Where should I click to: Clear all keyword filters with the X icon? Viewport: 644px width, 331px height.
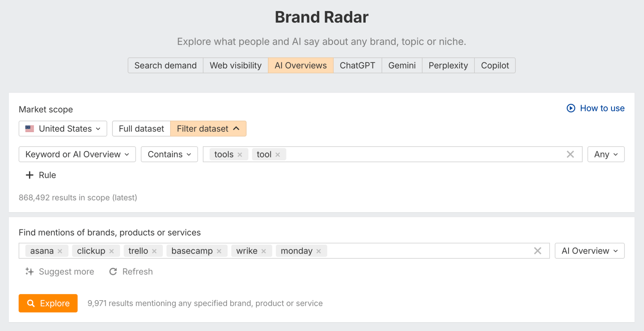(570, 154)
